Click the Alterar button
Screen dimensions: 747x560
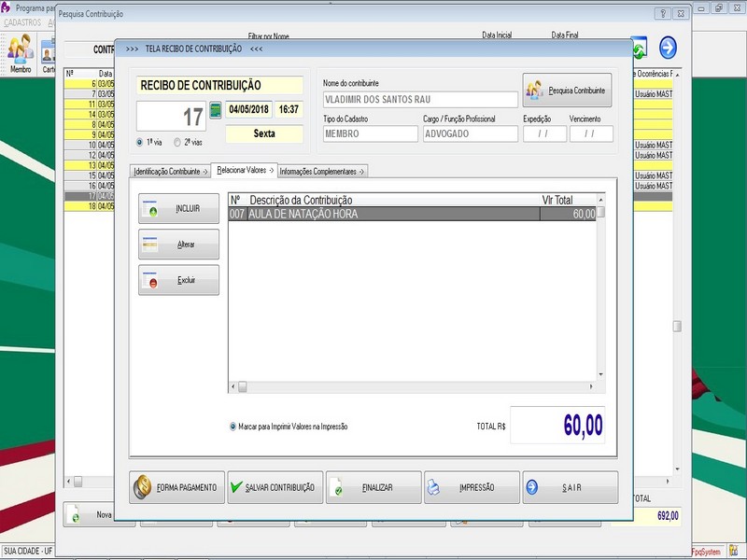click(178, 245)
